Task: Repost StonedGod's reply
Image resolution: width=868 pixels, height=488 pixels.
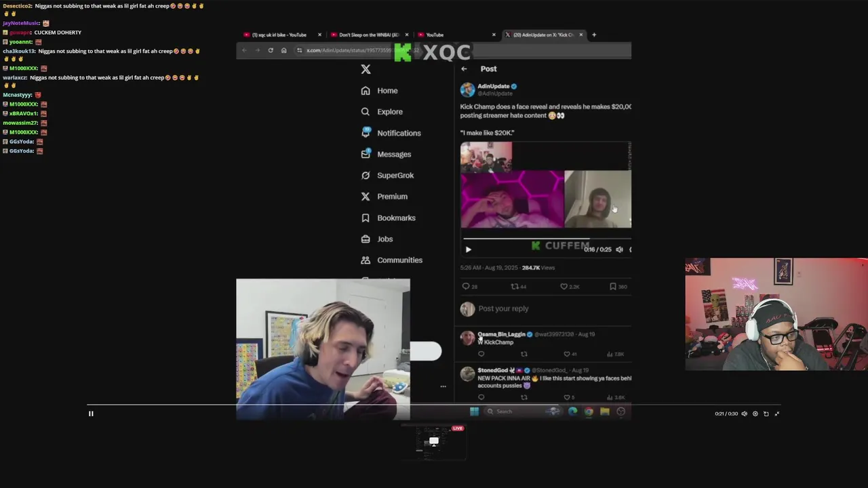Action: coord(524,397)
